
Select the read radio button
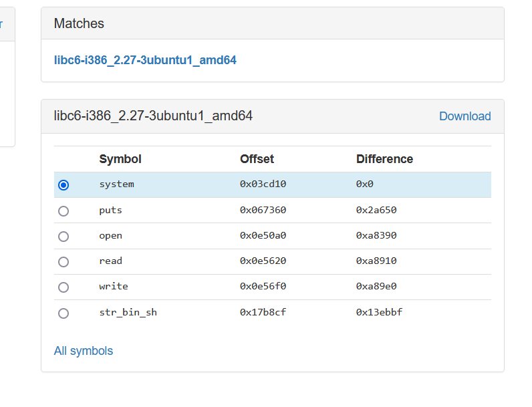click(x=63, y=261)
